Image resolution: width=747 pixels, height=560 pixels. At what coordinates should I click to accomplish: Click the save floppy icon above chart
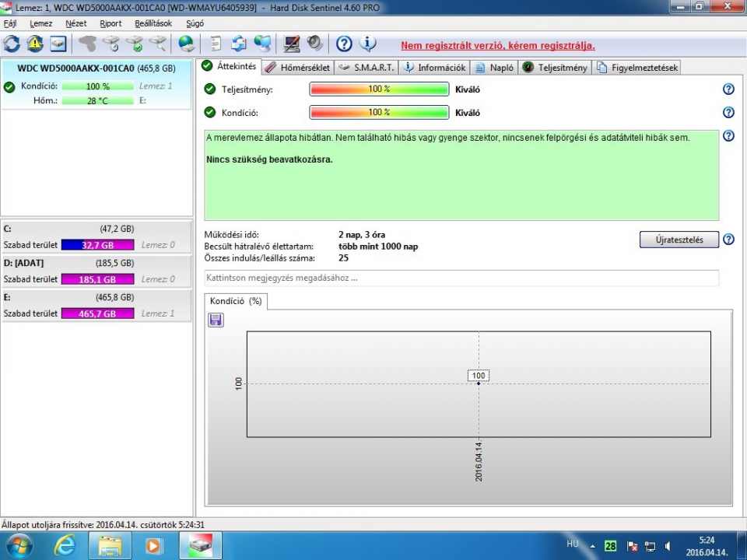[x=216, y=320]
